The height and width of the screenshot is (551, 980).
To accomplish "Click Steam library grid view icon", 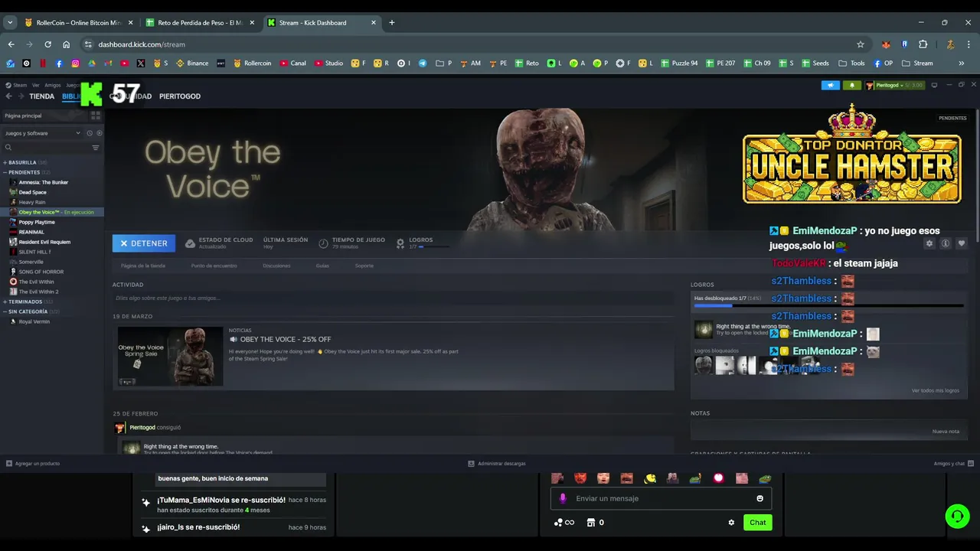I will (x=96, y=116).
